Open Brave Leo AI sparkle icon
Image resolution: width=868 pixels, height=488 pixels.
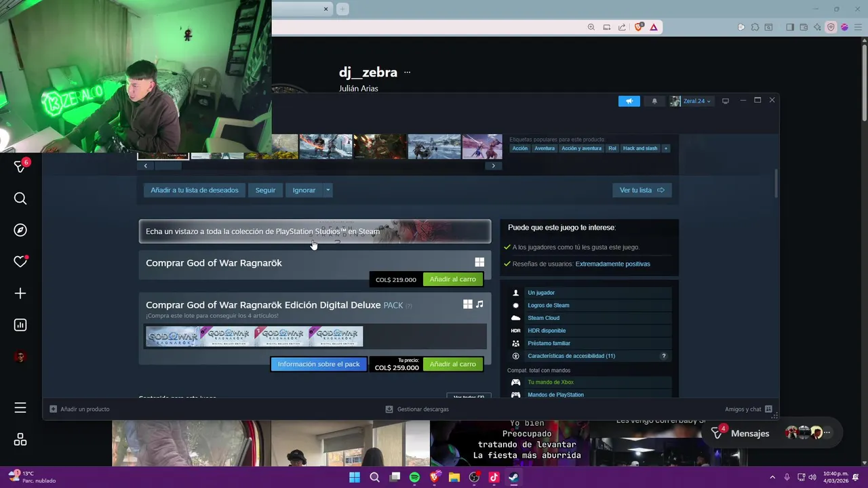pyautogui.click(x=817, y=27)
